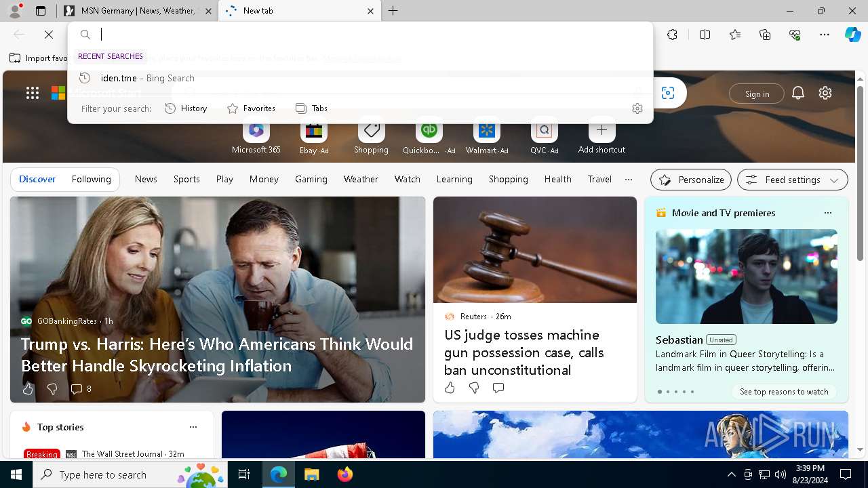Image resolution: width=868 pixels, height=488 pixels.
Task: Open Browser essentials heart icon
Action: pyautogui.click(x=795, y=35)
